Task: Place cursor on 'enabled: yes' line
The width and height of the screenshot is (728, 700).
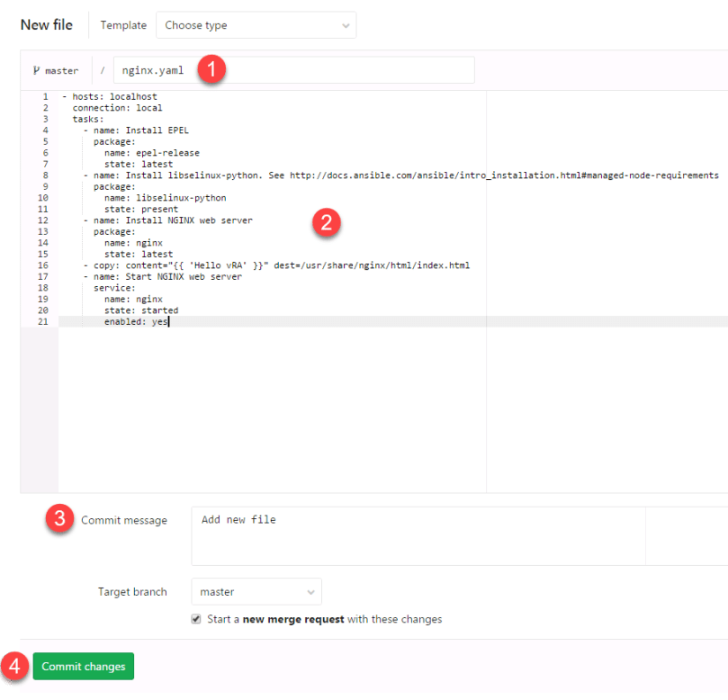Action: click(x=136, y=321)
